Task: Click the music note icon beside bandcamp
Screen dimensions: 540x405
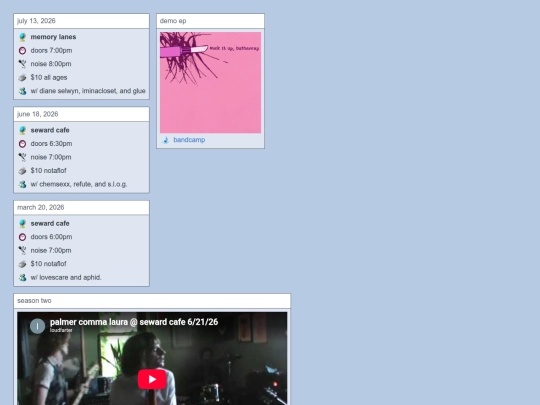Action: pos(165,140)
